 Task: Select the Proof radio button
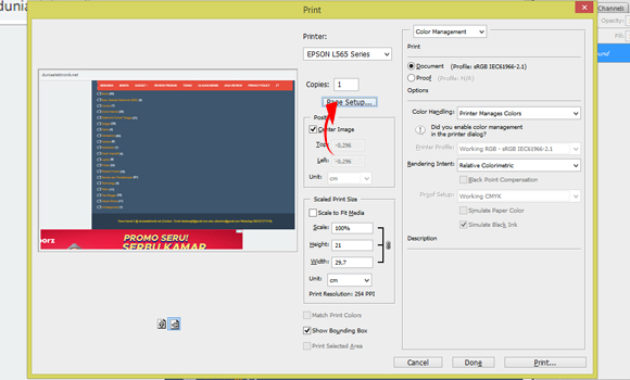[411, 78]
